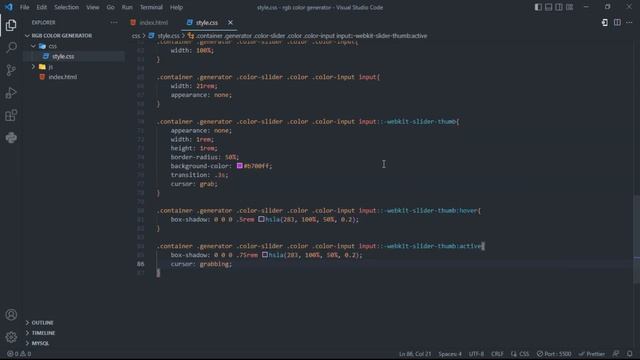Open the Run and Debug view
The width and height of the screenshot is (640, 360).
point(11,93)
